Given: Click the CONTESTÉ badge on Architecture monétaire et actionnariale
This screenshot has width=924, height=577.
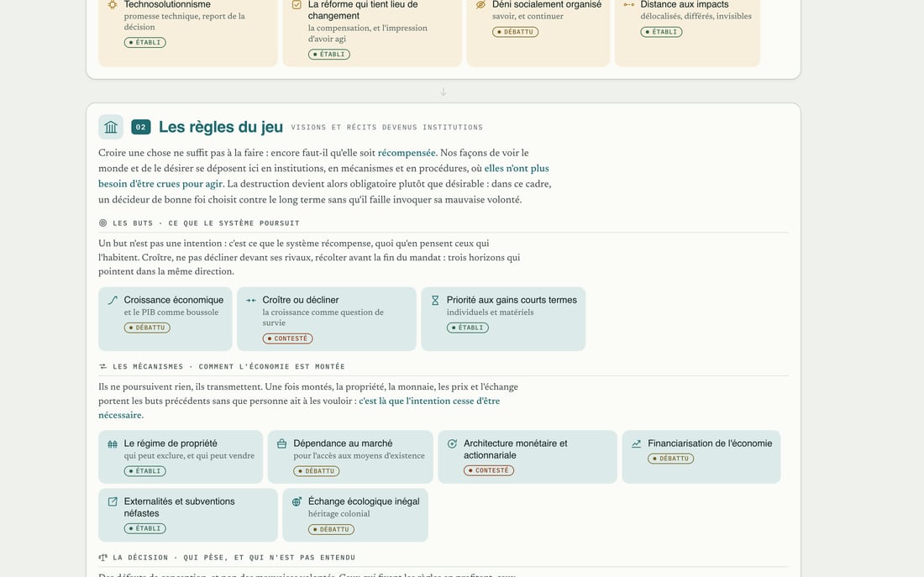Looking at the screenshot, I should 489,471.
